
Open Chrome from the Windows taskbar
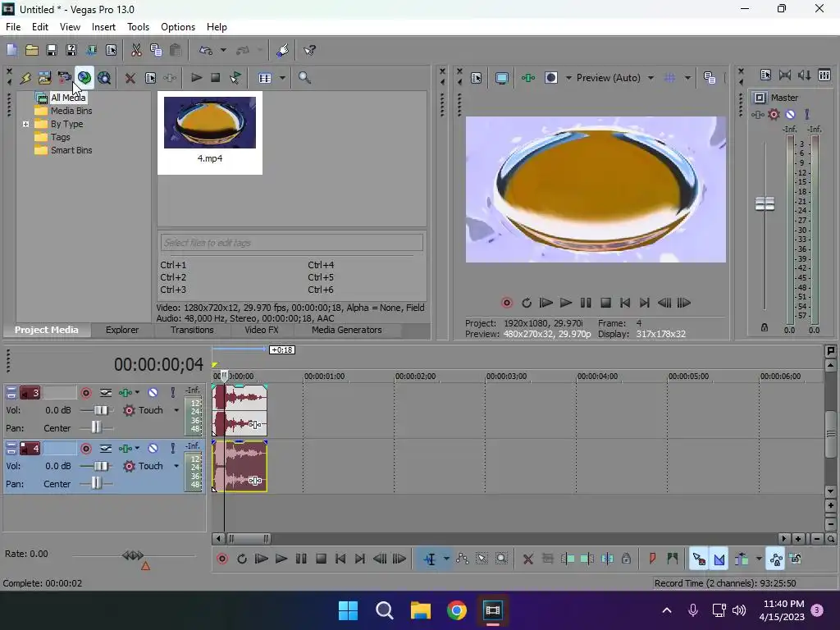pos(456,610)
